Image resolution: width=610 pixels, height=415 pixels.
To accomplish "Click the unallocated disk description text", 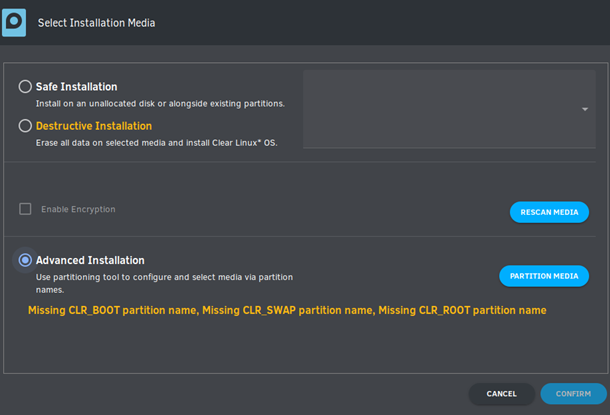I will (x=160, y=103).
